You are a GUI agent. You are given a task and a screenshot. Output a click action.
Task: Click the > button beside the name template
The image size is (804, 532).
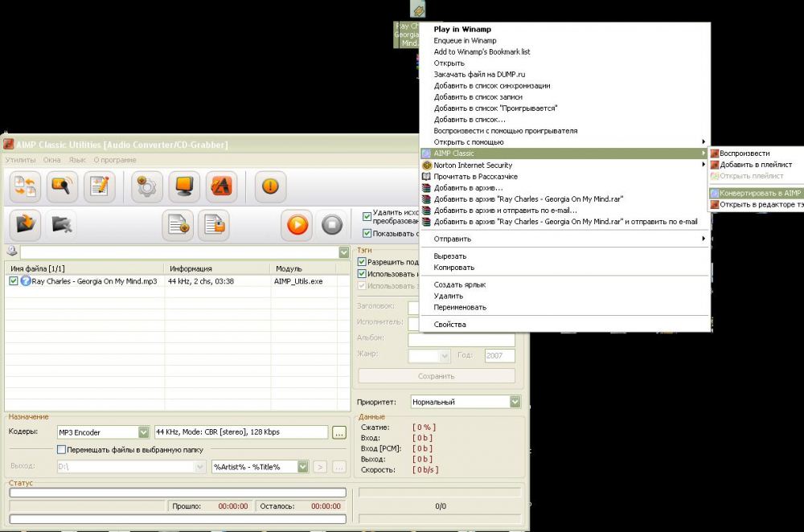tap(320, 467)
